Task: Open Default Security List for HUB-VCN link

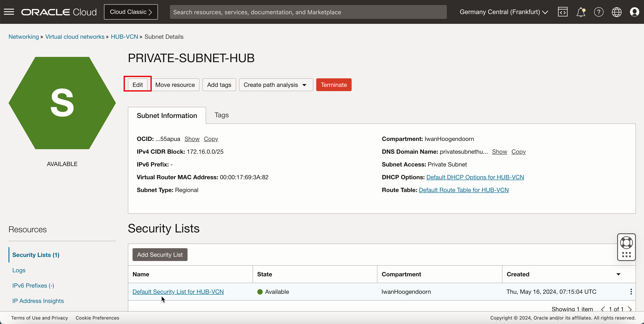Action: (x=178, y=291)
